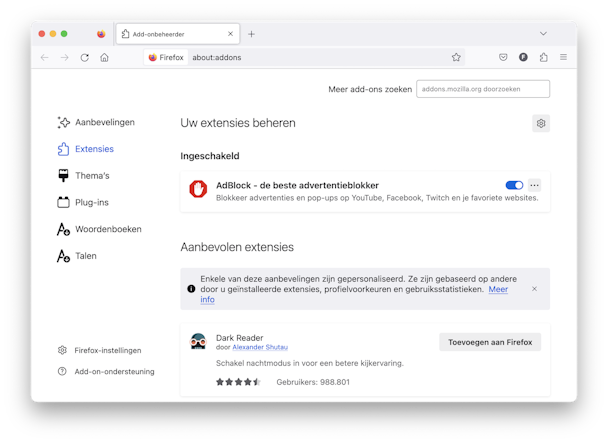Open the Pocket save icon

pos(503,57)
